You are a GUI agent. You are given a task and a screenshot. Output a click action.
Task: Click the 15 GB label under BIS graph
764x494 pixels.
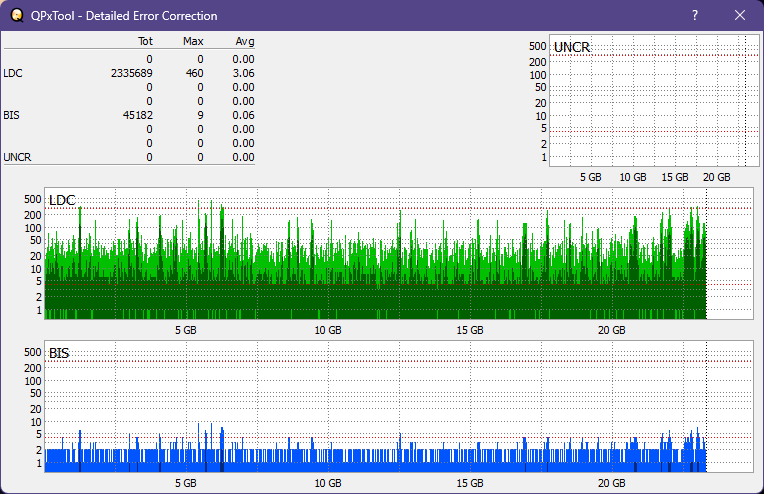[x=470, y=483]
